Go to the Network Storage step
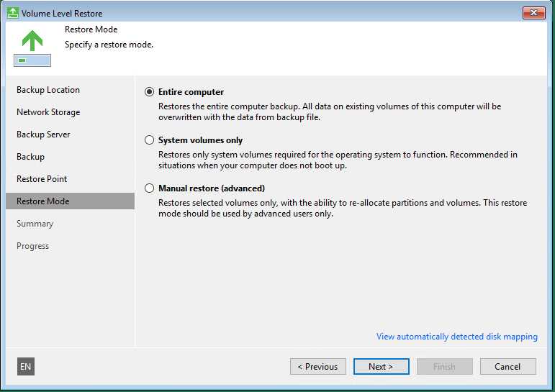 [x=48, y=112]
